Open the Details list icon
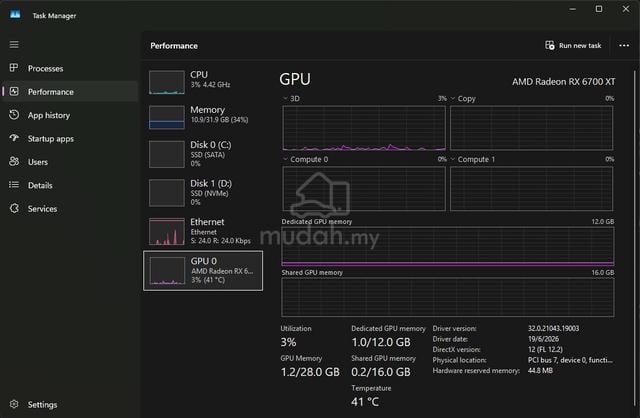Screen dimensions: 640x418 pyautogui.click(x=14, y=185)
